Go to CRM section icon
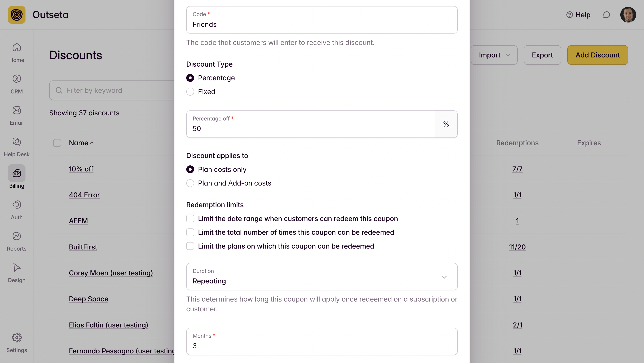Screen dimensions: 644x363 pyautogui.click(x=17, y=79)
